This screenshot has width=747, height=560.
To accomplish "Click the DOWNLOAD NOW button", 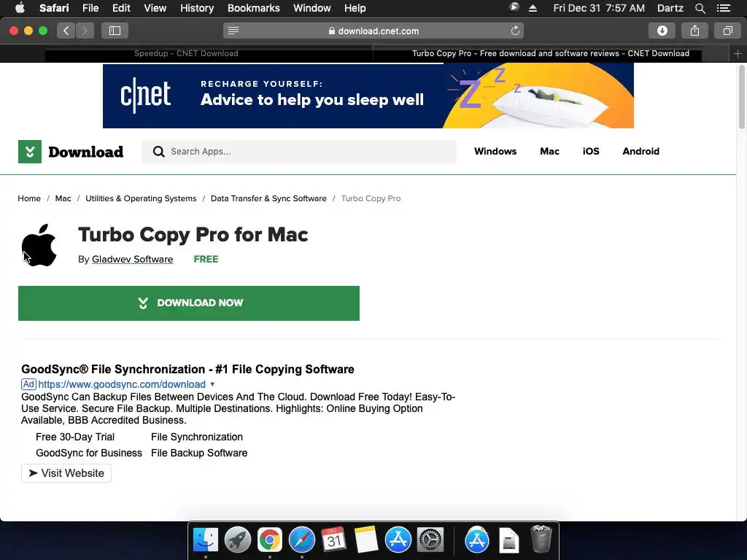I will (x=189, y=303).
